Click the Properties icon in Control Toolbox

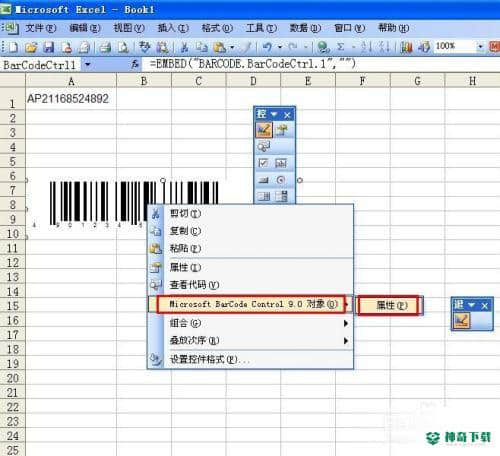[x=282, y=130]
